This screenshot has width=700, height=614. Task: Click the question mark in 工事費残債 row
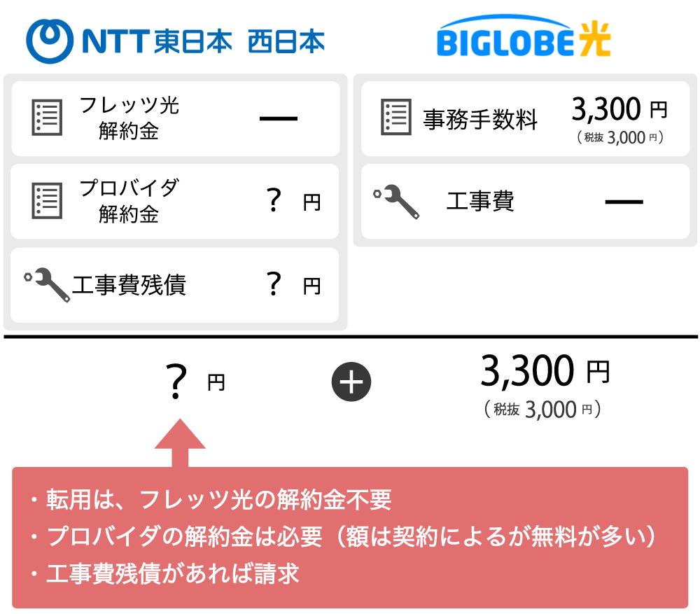coord(274,284)
